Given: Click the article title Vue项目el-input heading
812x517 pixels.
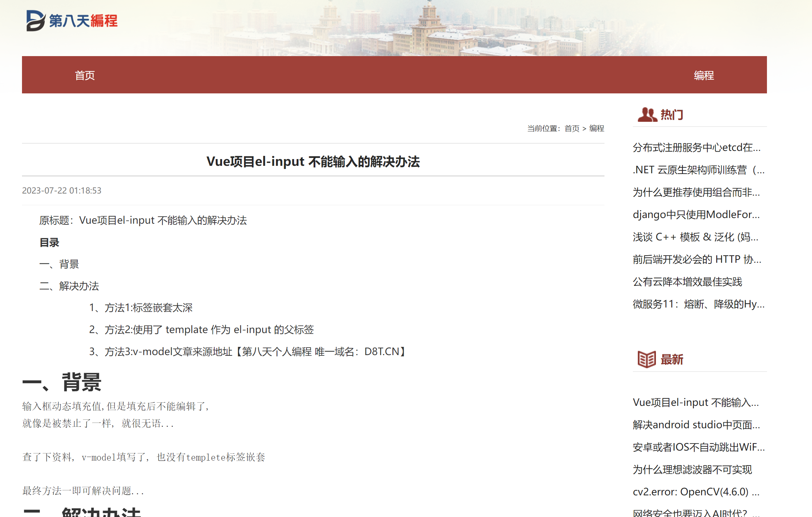Looking at the screenshot, I should [313, 162].
